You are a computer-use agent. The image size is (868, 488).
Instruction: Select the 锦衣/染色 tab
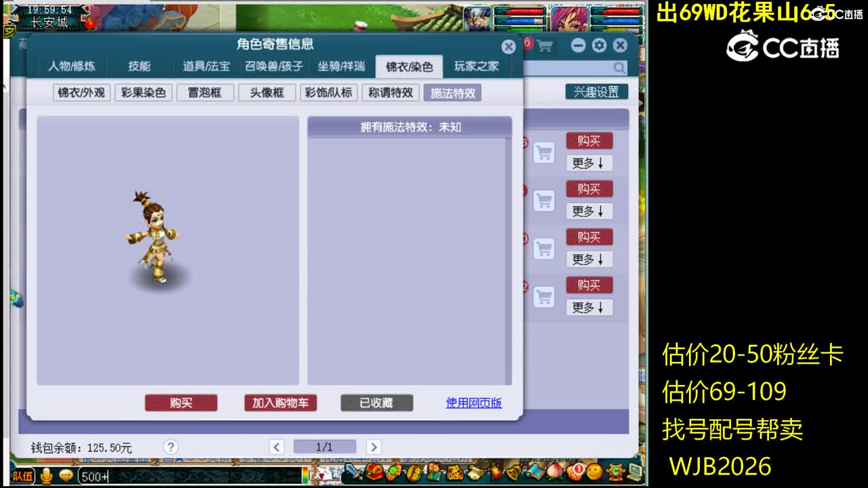click(x=410, y=66)
